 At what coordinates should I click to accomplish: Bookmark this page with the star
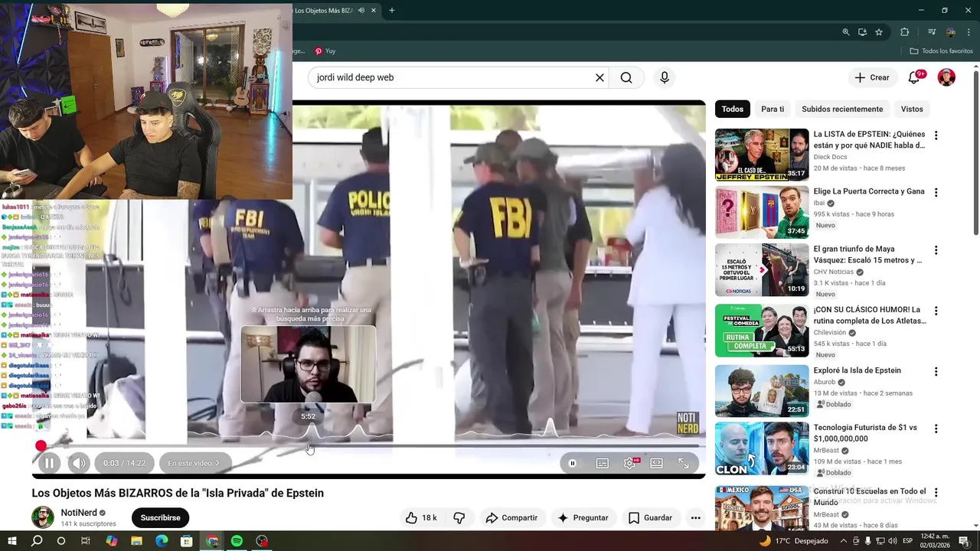point(879,32)
